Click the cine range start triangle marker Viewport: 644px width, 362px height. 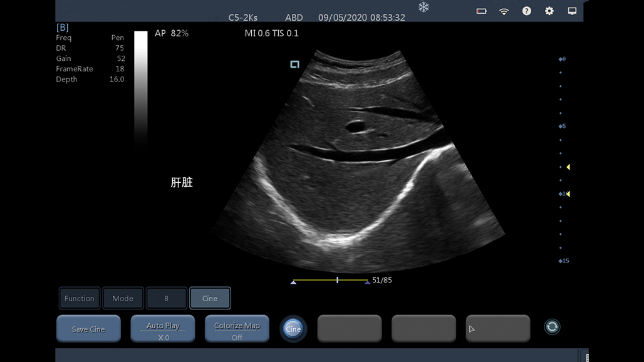pyautogui.click(x=293, y=282)
